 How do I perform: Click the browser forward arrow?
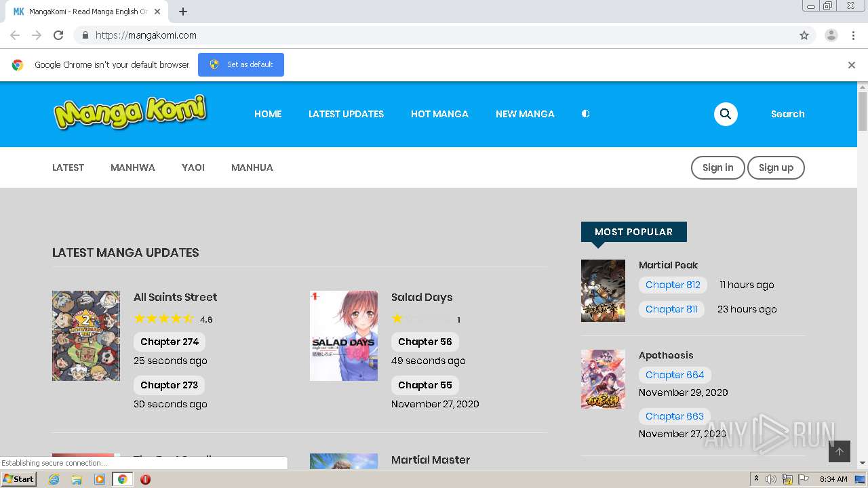click(37, 35)
